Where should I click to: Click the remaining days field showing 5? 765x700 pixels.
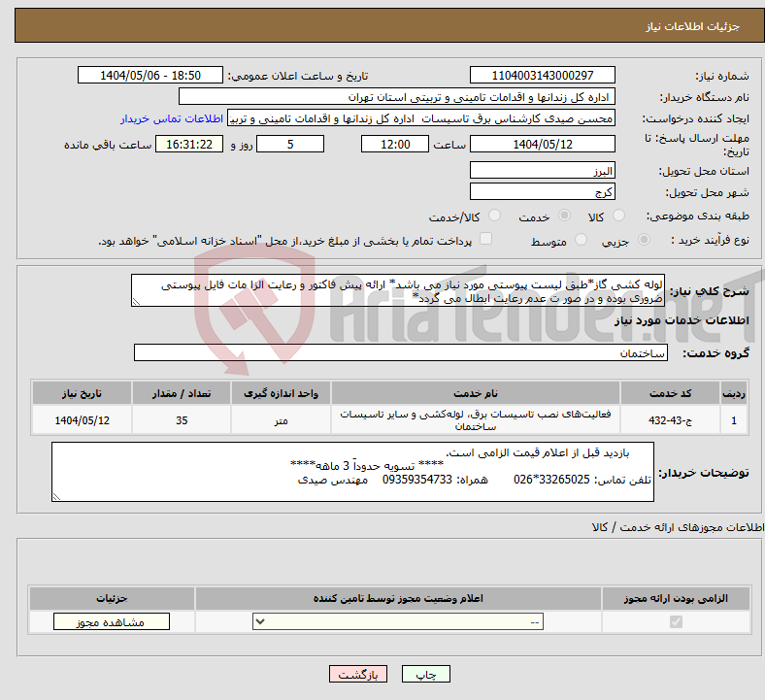290,144
